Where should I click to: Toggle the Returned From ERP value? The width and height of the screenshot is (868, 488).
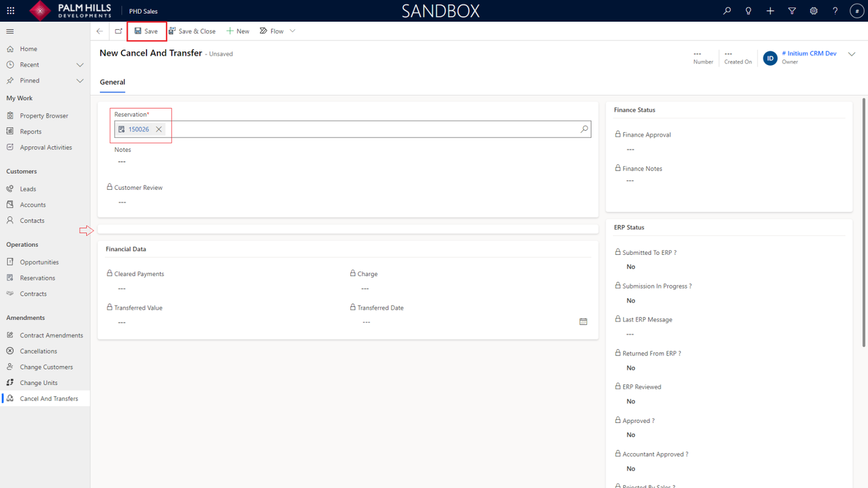(631, 368)
